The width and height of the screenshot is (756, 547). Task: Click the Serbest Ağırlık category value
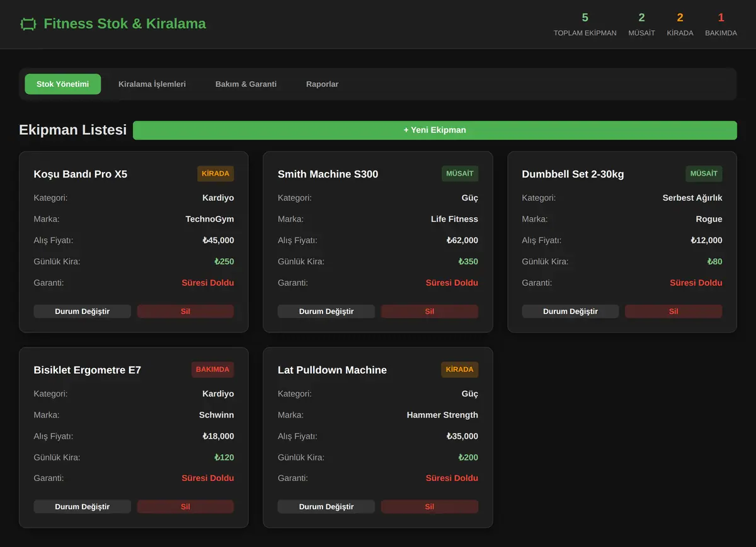point(692,198)
